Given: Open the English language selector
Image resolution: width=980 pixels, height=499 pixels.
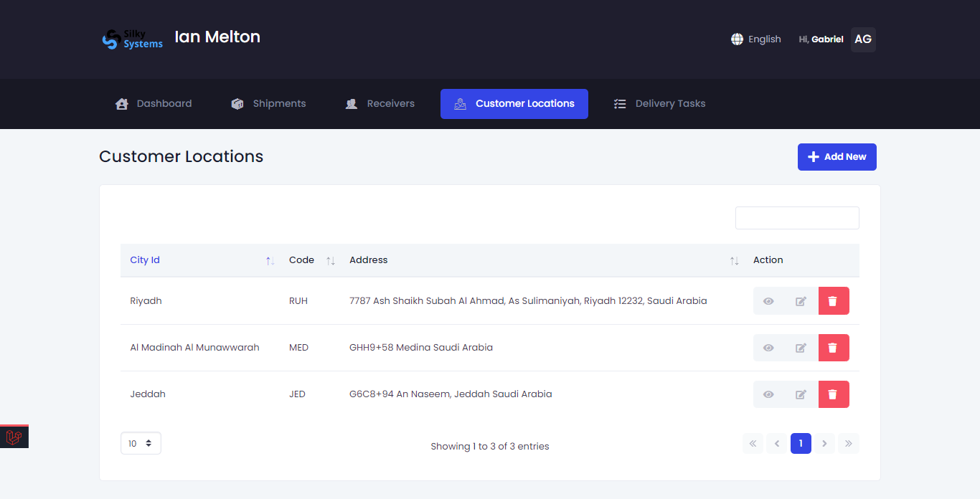Looking at the screenshot, I should click(756, 39).
